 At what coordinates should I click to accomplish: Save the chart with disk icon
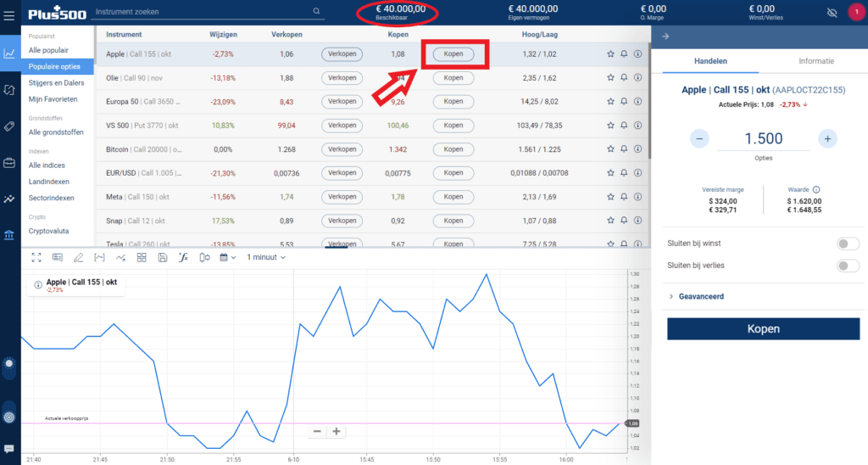click(x=162, y=257)
